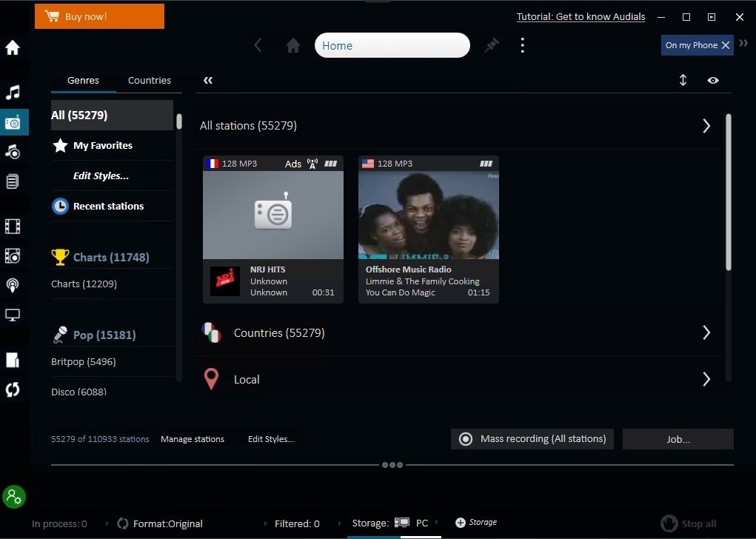This screenshot has width=756, height=539.
Task: Click the trophy icon for Charts (11748)
Action: coord(60,257)
